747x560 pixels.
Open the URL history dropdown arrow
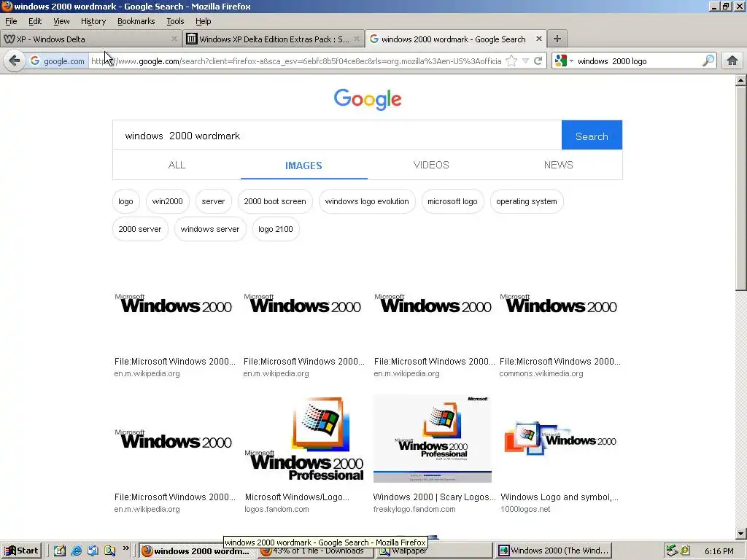[525, 61]
